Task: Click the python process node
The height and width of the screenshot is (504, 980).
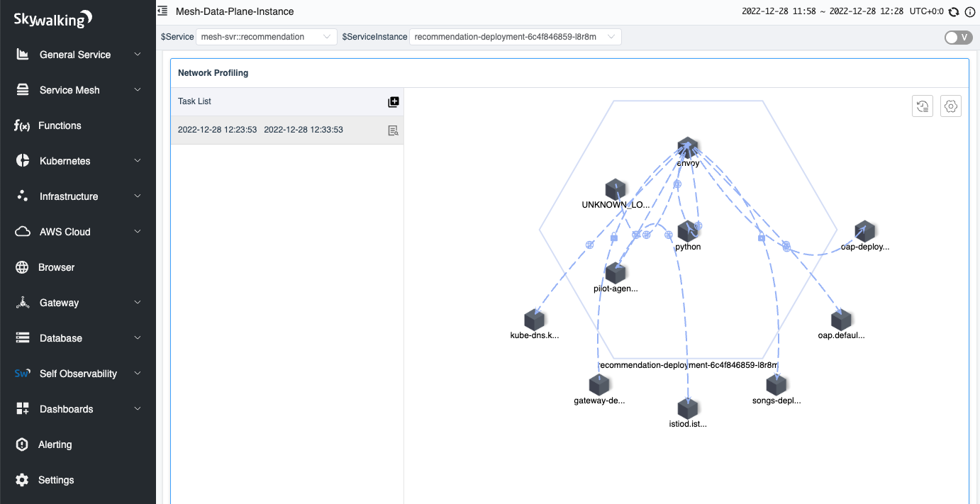Action: 687,231
